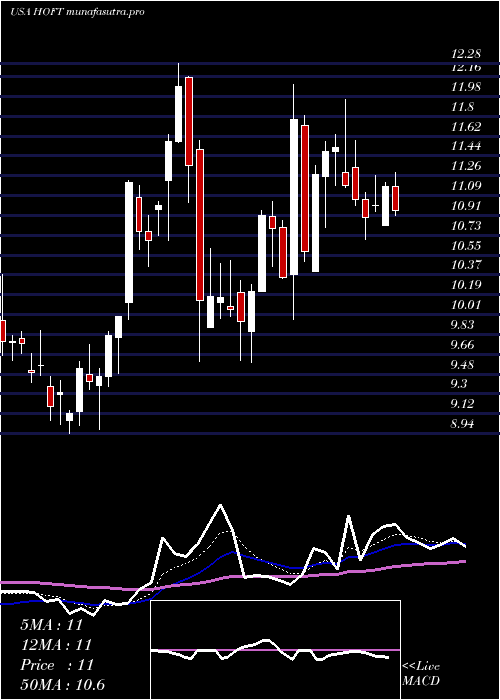Click the USA HOFT munafasutra.pro title text
500x700 pixels.
click(x=78, y=12)
